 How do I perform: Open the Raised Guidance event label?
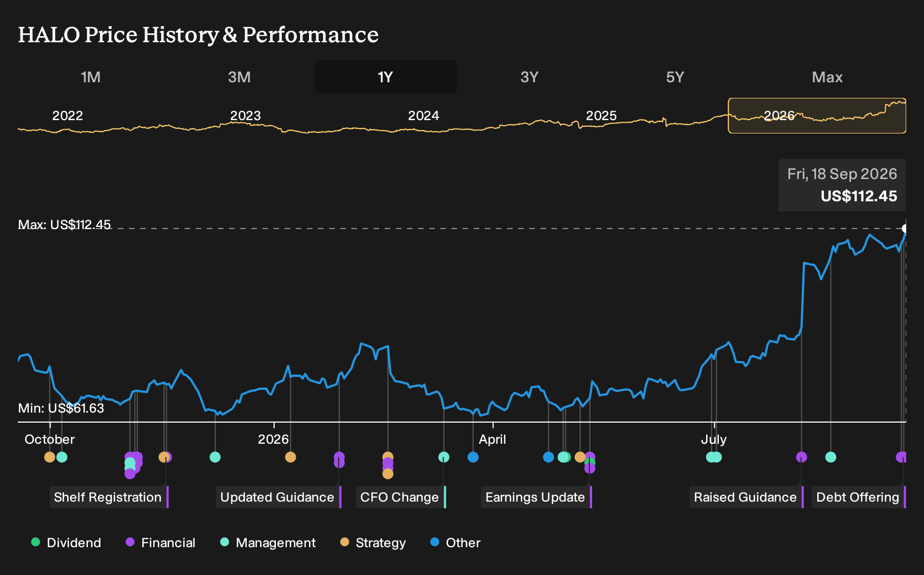tap(747, 497)
